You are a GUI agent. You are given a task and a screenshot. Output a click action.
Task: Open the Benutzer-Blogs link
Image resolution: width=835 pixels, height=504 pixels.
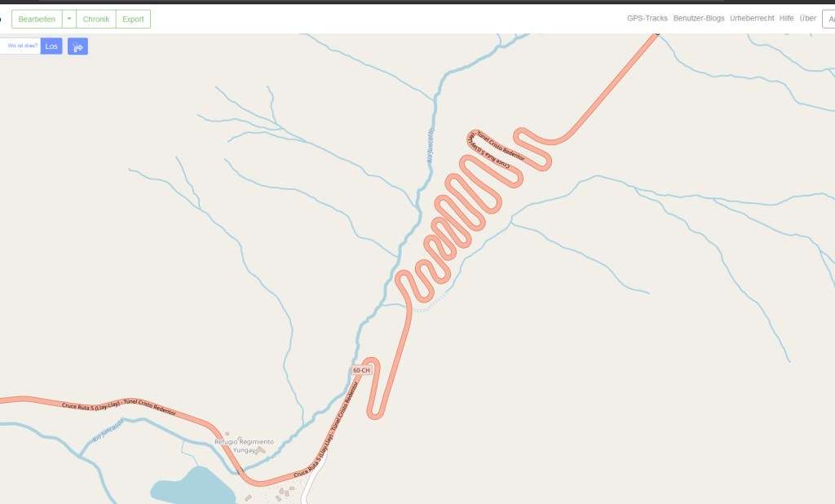[x=699, y=18]
